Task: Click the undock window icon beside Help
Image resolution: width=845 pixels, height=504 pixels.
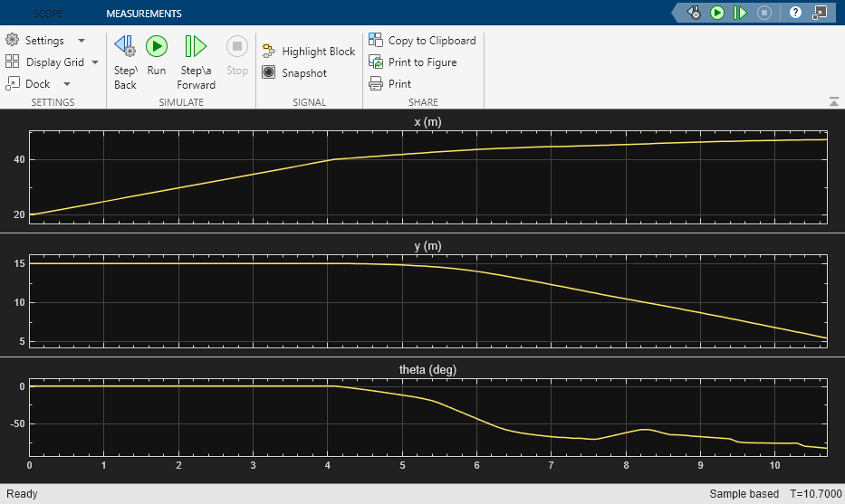Action: pyautogui.click(x=820, y=13)
